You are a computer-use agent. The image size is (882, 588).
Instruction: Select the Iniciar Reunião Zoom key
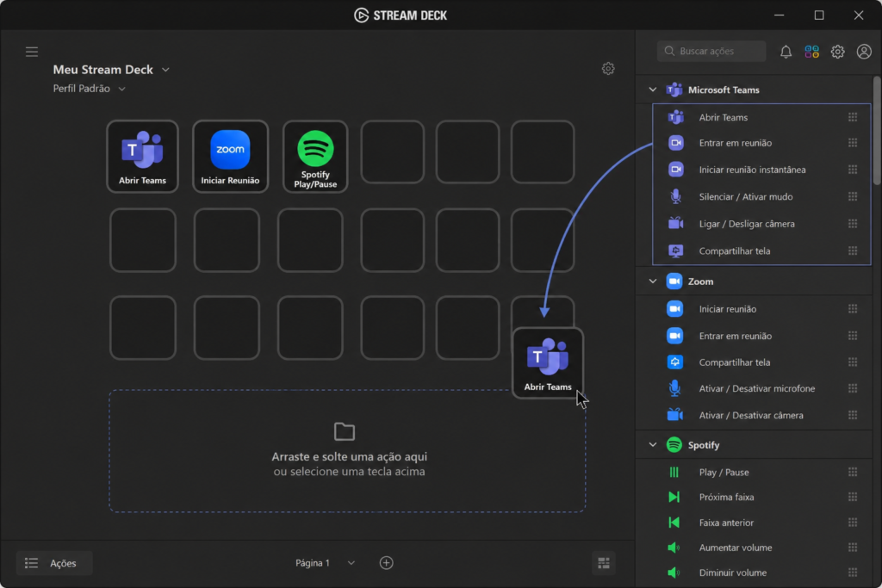coord(230,157)
